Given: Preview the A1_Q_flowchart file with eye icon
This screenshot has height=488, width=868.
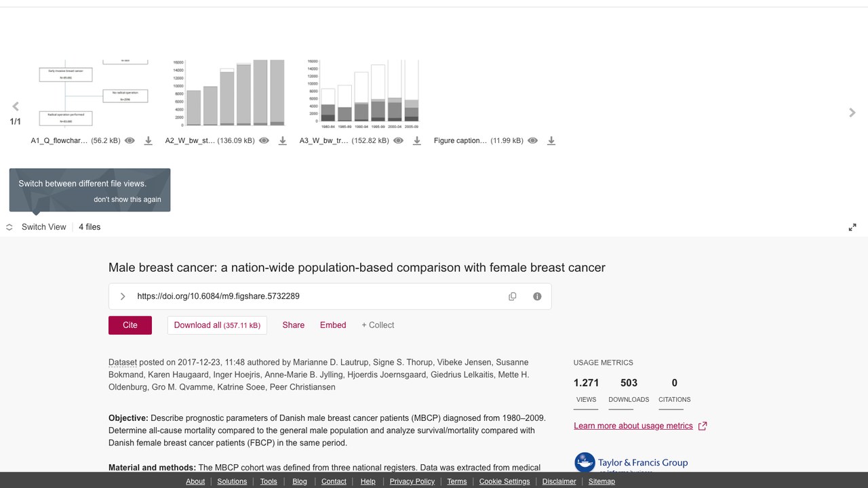Looking at the screenshot, I should (x=130, y=141).
